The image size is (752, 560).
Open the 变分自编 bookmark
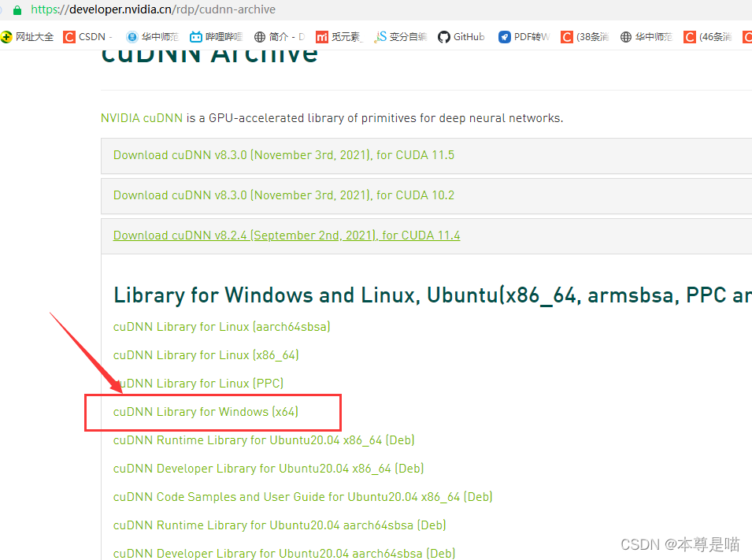(x=401, y=37)
